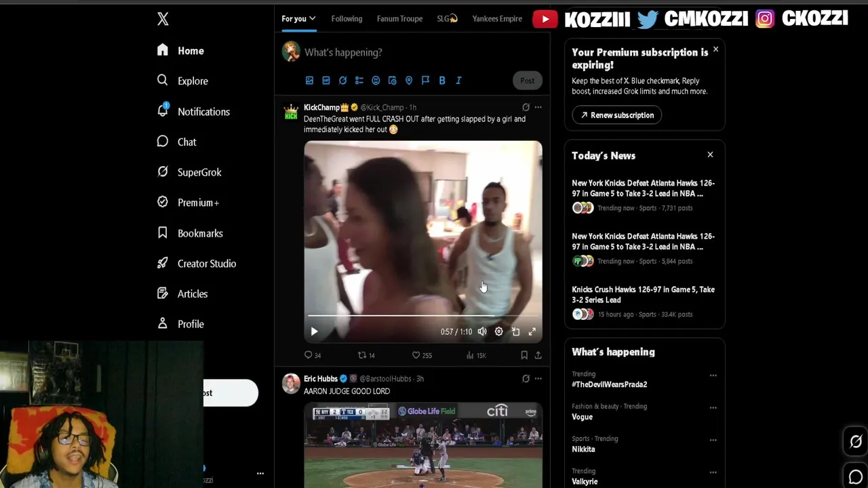Open Home in sidebar
Viewport: 868px width, 488px height.
[180, 51]
